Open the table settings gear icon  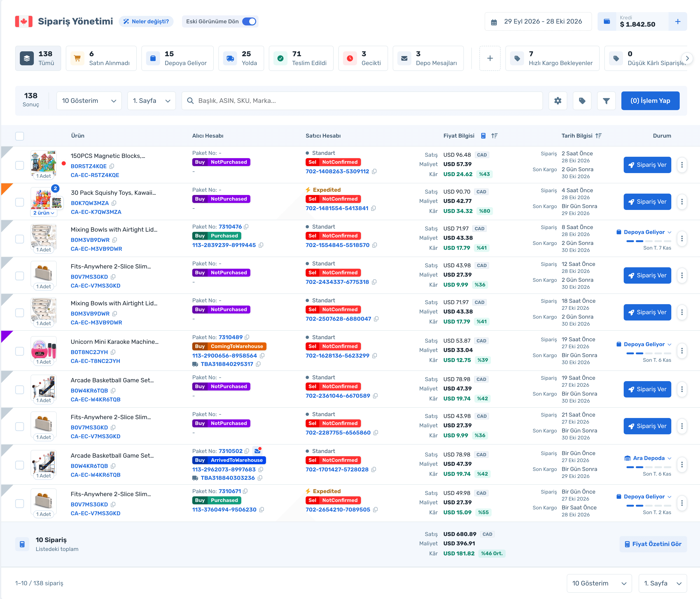[x=558, y=101]
